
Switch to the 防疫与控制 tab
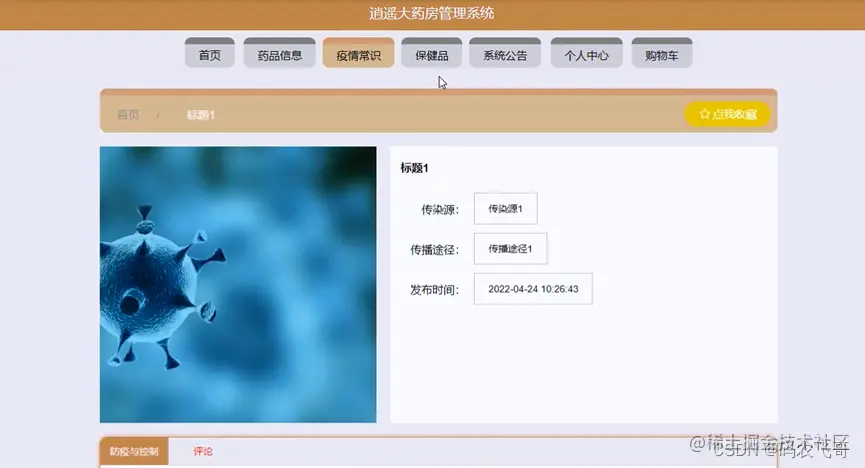coord(134,451)
